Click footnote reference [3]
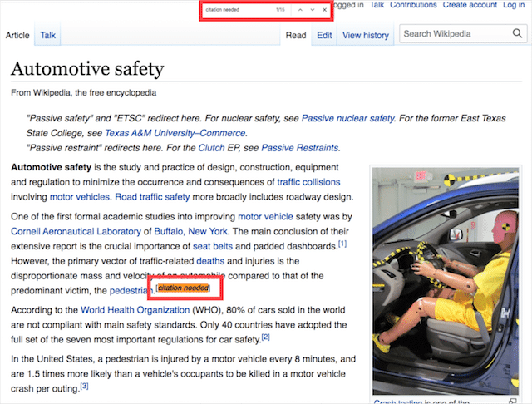This screenshot has height=404, width=532. pos(84,386)
